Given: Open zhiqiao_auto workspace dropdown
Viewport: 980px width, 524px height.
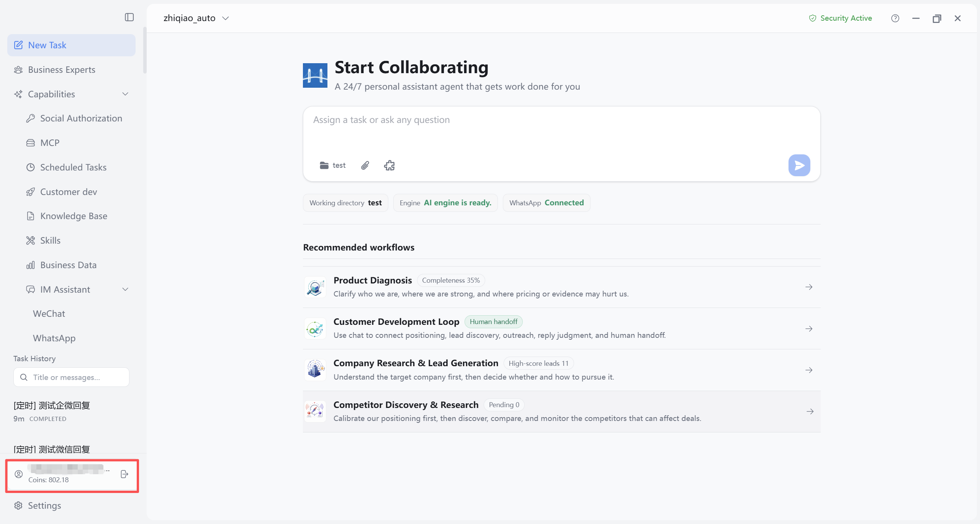Looking at the screenshot, I should point(196,18).
